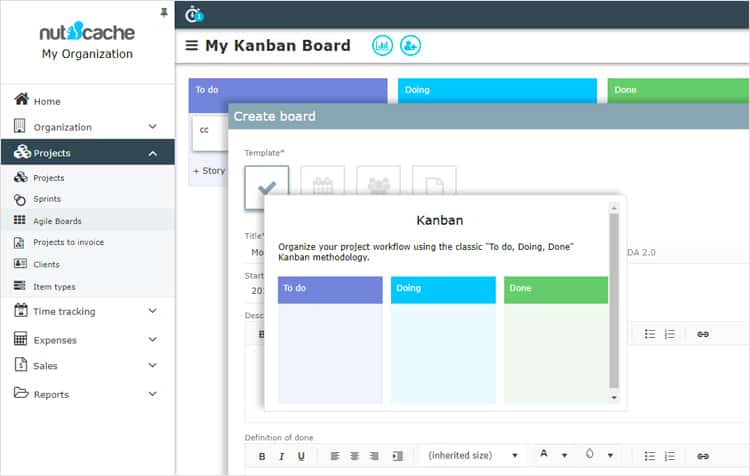Toggle underline in Definition of done editor
Viewport: 750px width, 476px height.
[300, 456]
